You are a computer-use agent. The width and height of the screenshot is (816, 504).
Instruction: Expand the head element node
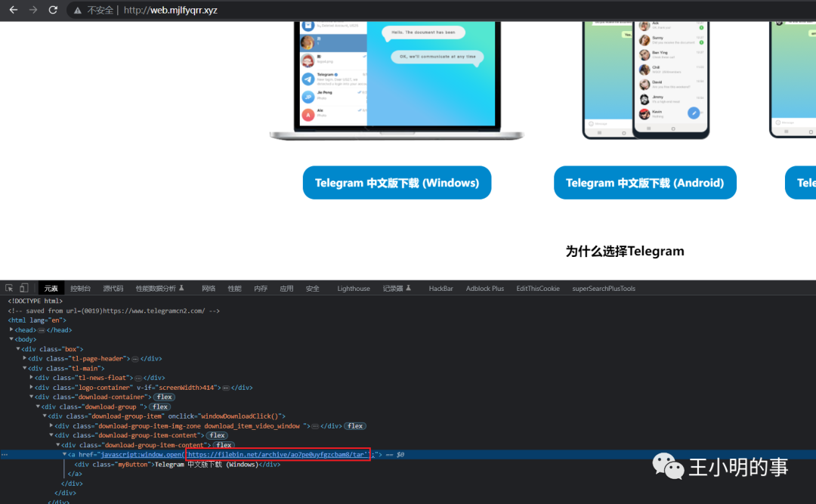click(x=11, y=329)
